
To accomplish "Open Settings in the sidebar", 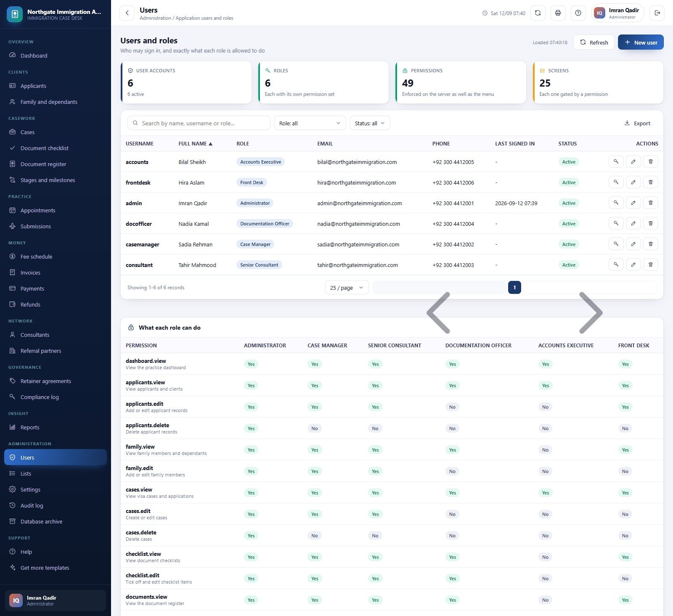I will pos(56,489).
